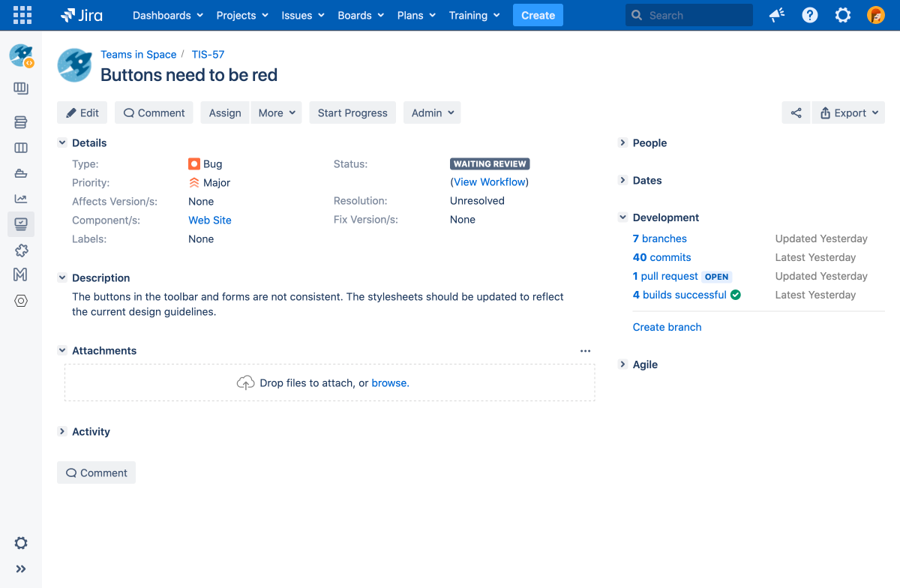The image size is (900, 588).
Task: Open the reports chart icon in sidebar
Action: point(21,199)
